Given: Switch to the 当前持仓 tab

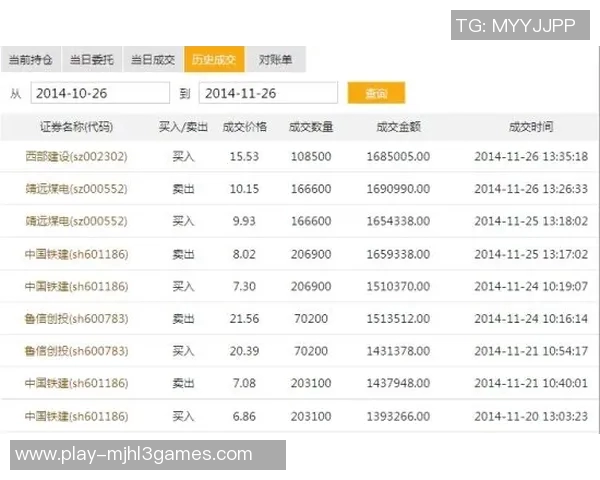Looking at the screenshot, I should pyautogui.click(x=31, y=59).
